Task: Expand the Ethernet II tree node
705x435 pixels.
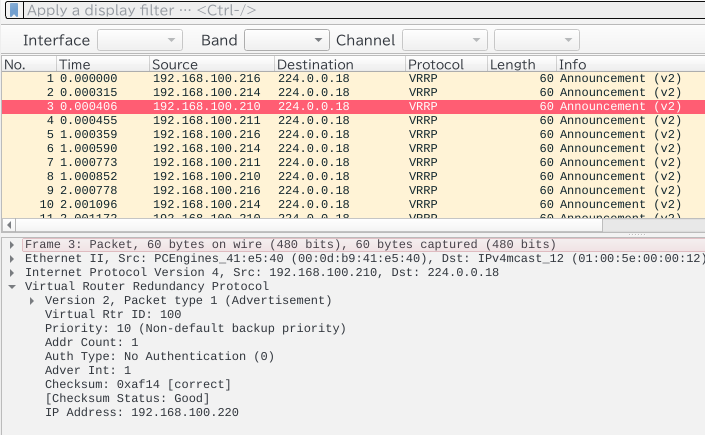Action: coord(12,258)
